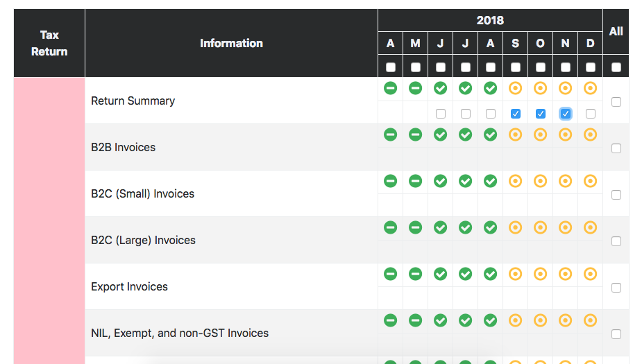Select all months for B2C (Large) Invoices

(x=616, y=241)
